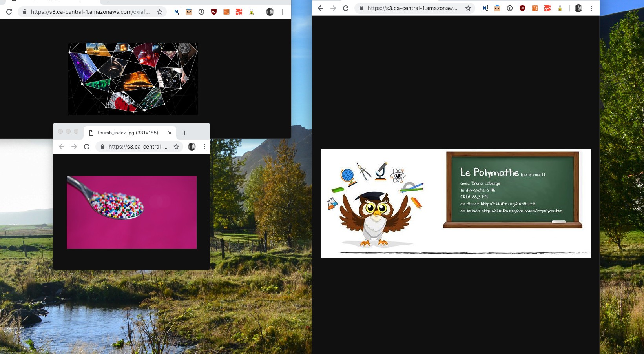Click the geometric collage image in top-left window
Screen dimensions: 644x354
(133, 79)
